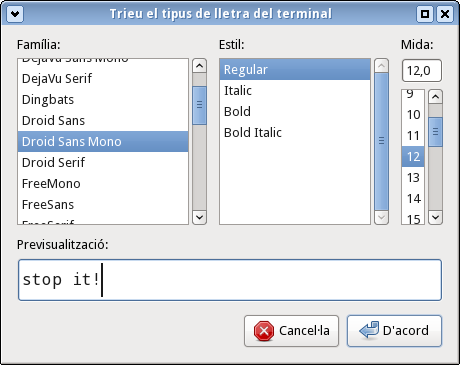Open the window menu arrow in title bar
This screenshot has width=460, height=365.
point(15,14)
